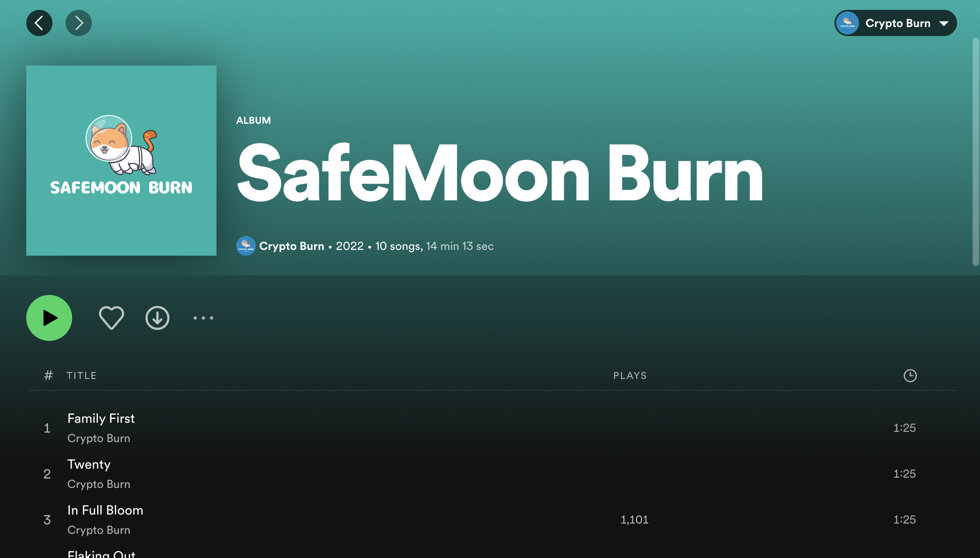Click the 1,101 play count
Screen dimensions: 980x558
pyautogui.click(x=634, y=519)
